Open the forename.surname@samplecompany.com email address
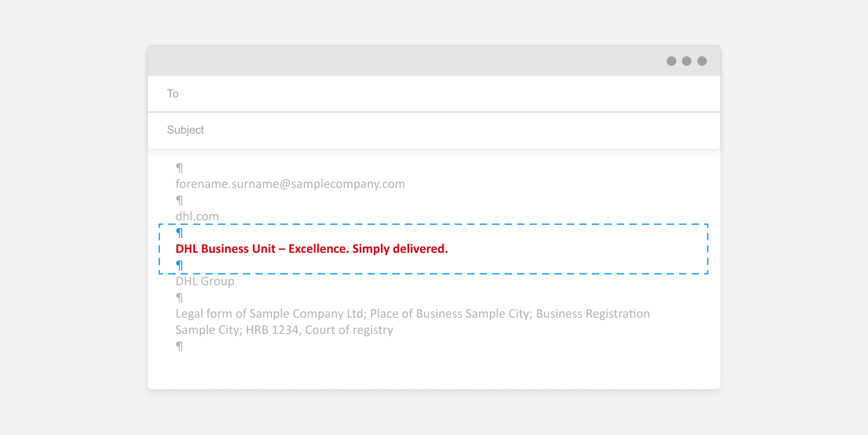 pyautogui.click(x=290, y=184)
